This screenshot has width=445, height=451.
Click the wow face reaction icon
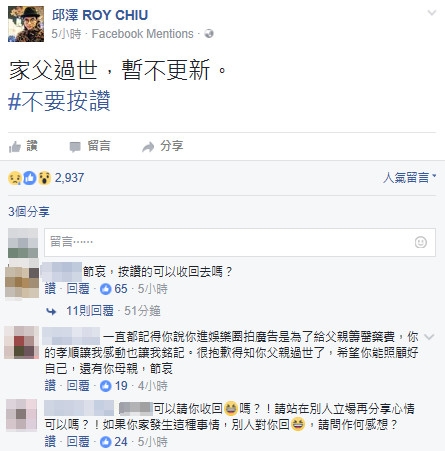point(44,178)
